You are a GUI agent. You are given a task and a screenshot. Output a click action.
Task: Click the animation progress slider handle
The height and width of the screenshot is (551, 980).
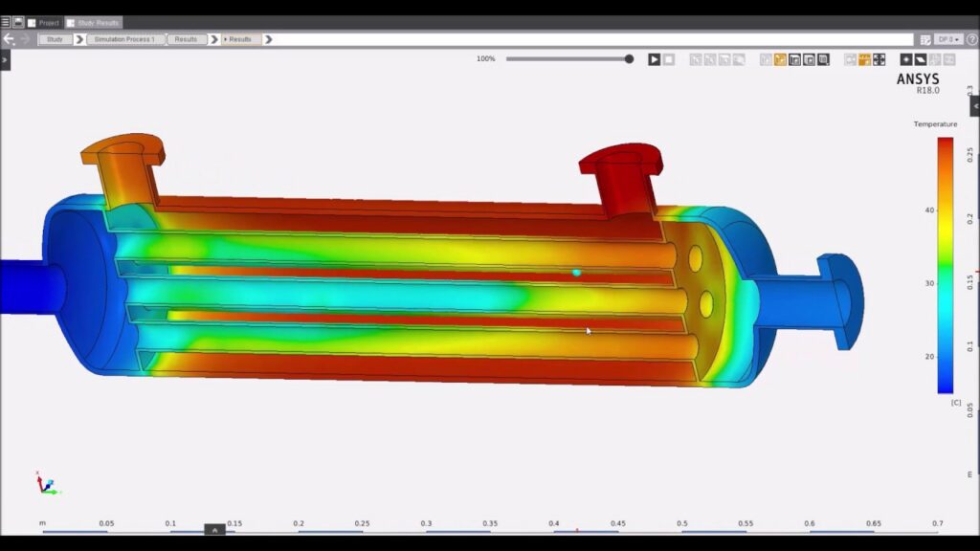[x=629, y=59]
